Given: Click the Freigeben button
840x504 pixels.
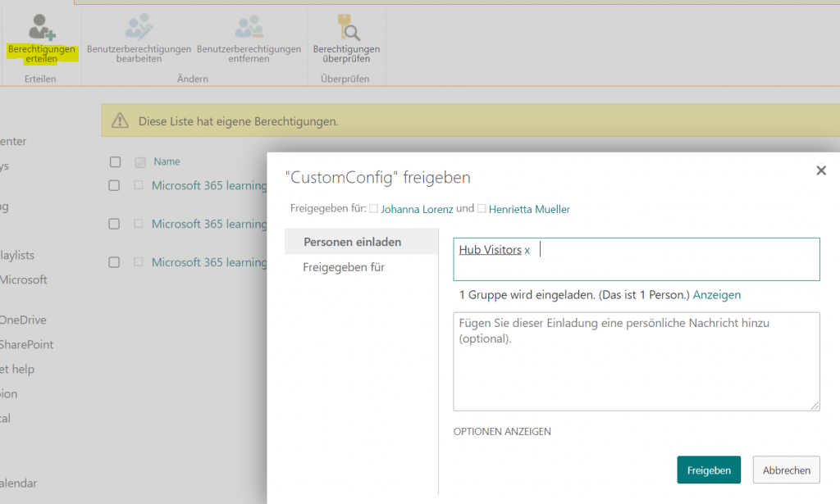Looking at the screenshot, I should click(709, 470).
